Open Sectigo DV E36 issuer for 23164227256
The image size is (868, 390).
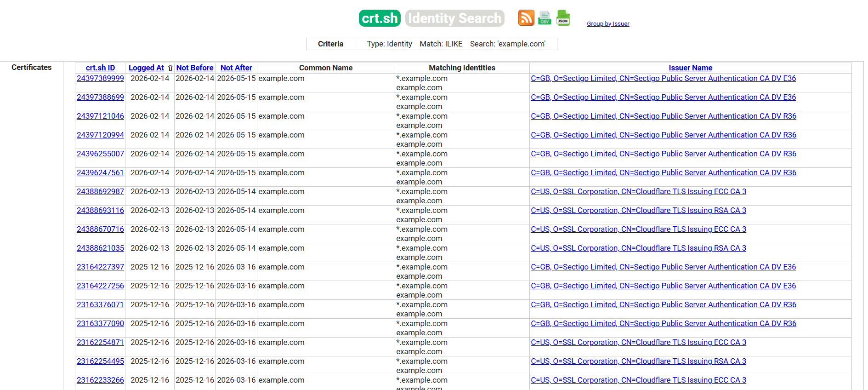click(663, 286)
